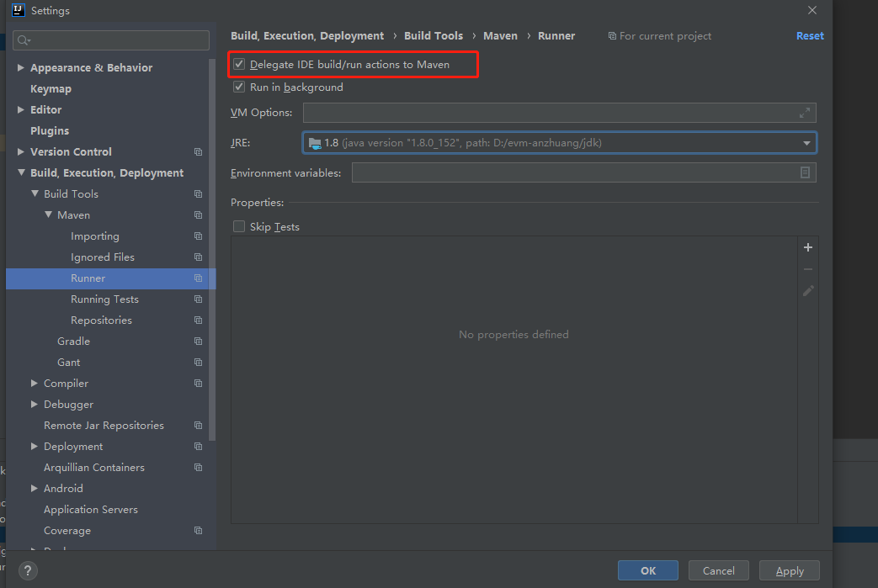
Task: Click project-level icon next to Importing
Action: pyautogui.click(x=198, y=236)
